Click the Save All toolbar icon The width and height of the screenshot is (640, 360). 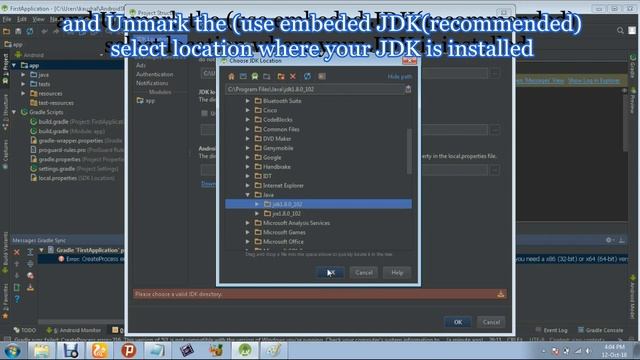(x=18, y=31)
